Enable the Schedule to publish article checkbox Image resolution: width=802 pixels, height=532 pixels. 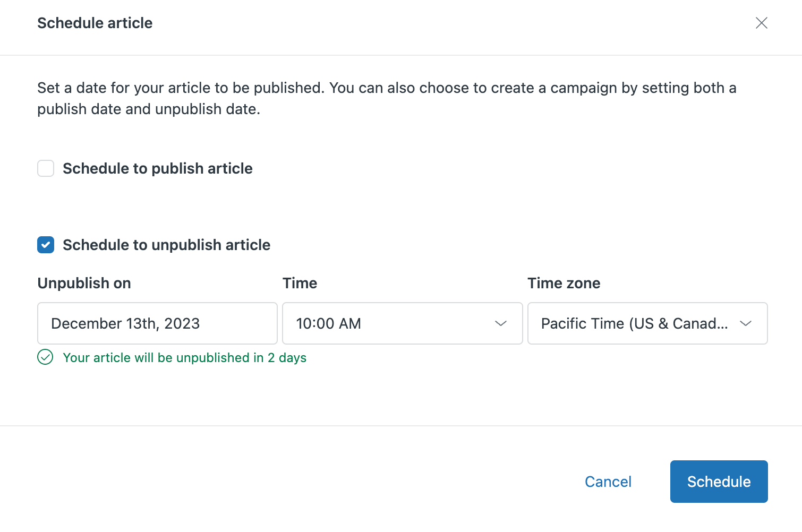coord(46,168)
